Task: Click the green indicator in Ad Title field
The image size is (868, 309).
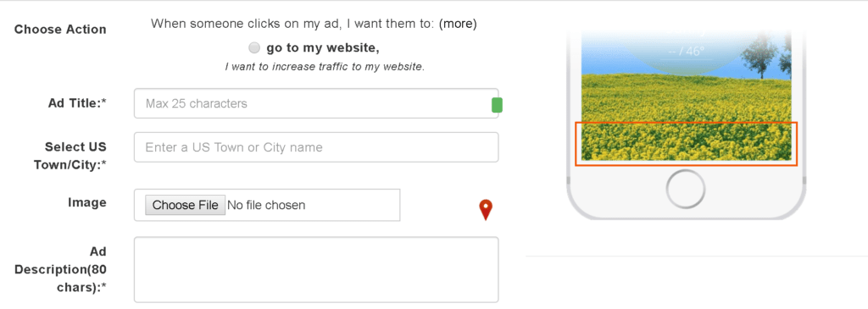Action: (x=497, y=105)
